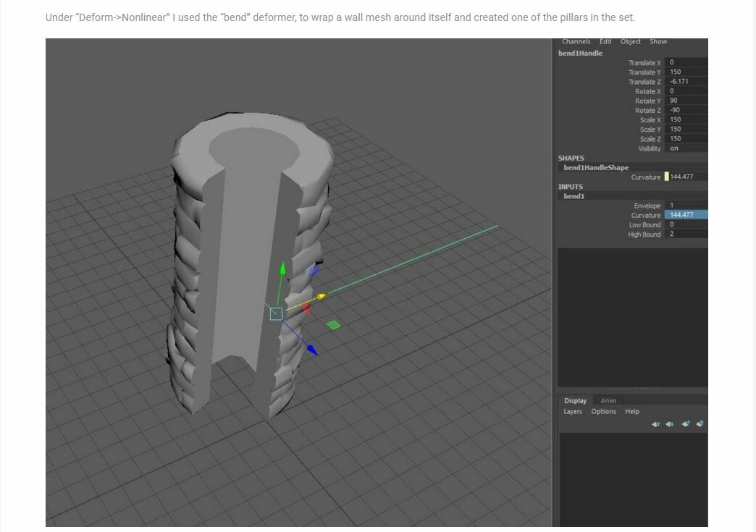Click the Scale Z attribute label
This screenshot has height=532, width=756.
click(650, 139)
